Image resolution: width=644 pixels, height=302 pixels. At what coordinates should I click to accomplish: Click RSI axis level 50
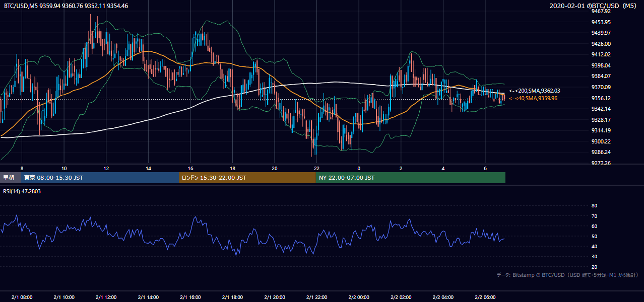point(594,236)
